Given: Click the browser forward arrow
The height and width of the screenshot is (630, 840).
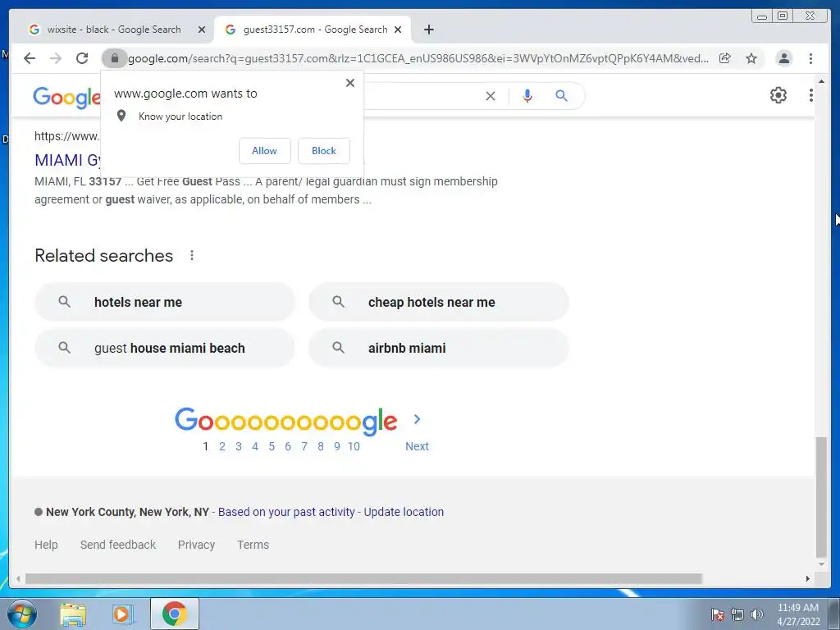Looking at the screenshot, I should pyautogui.click(x=56, y=58).
